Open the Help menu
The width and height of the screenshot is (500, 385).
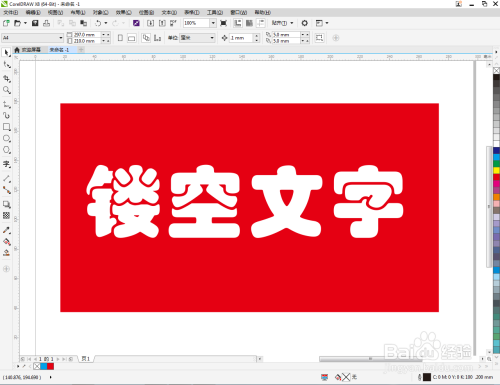click(263, 13)
